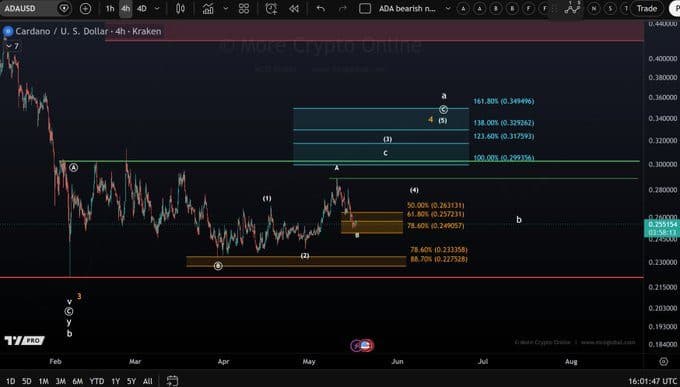The image size is (680, 387).
Task: Click the shield icon beside ADAUSD
Action: 64,9
